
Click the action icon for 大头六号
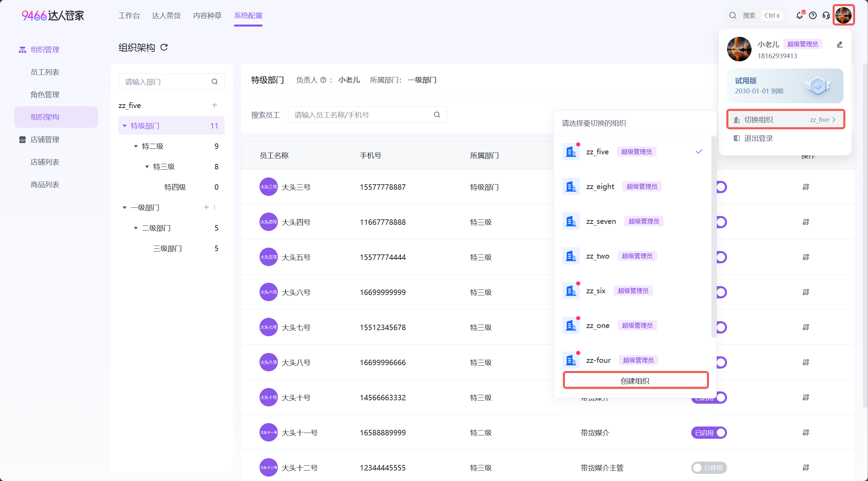coord(806,292)
